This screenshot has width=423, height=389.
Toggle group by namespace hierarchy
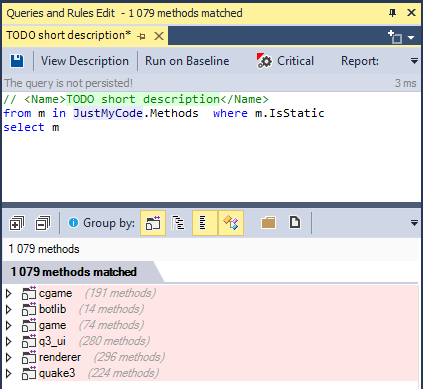click(x=178, y=223)
